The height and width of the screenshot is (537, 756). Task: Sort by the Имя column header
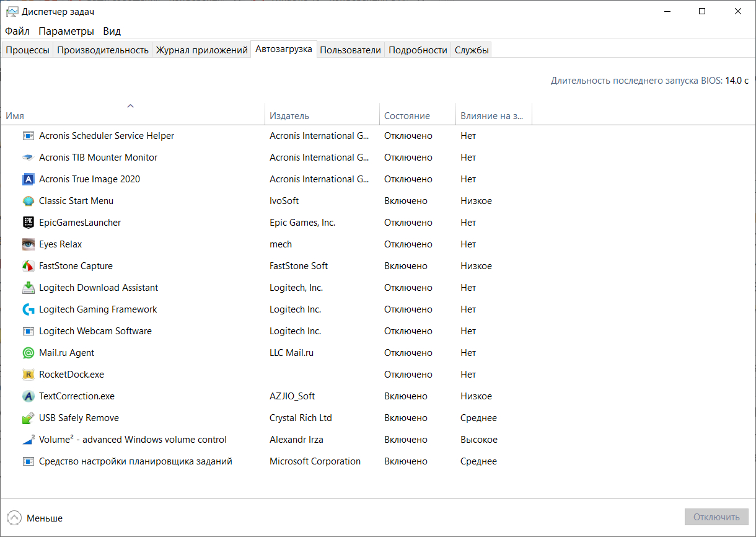tap(133, 113)
